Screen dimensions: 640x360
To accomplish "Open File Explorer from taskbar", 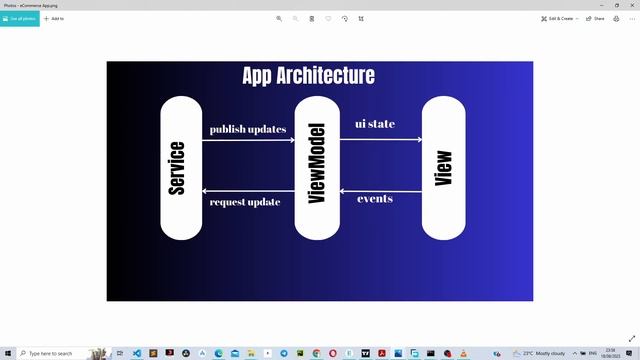I will click(251, 353).
